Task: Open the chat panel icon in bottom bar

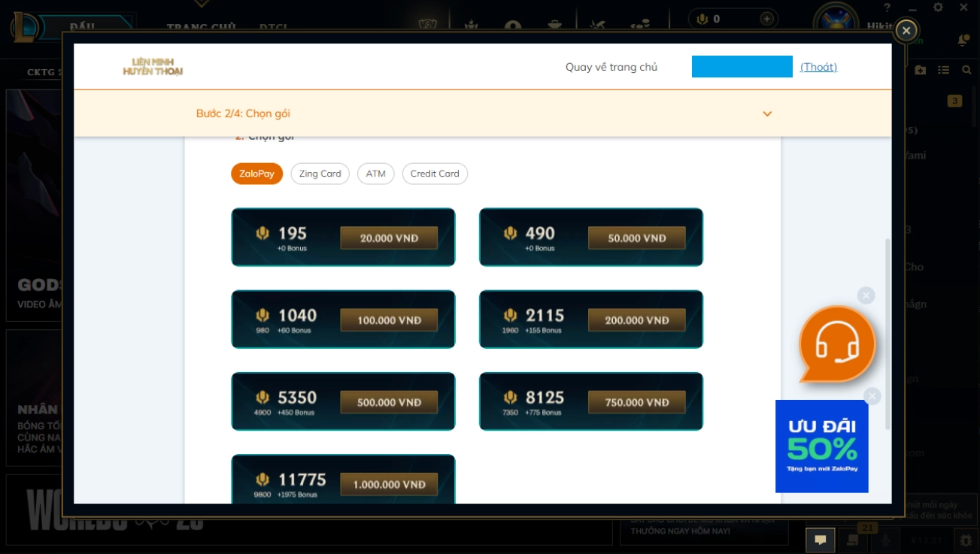Action: click(x=820, y=539)
